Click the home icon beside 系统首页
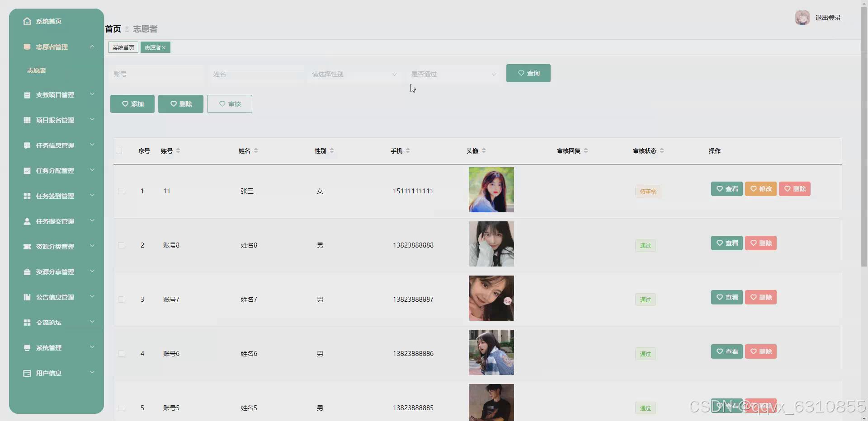The image size is (868, 421). coord(27,21)
